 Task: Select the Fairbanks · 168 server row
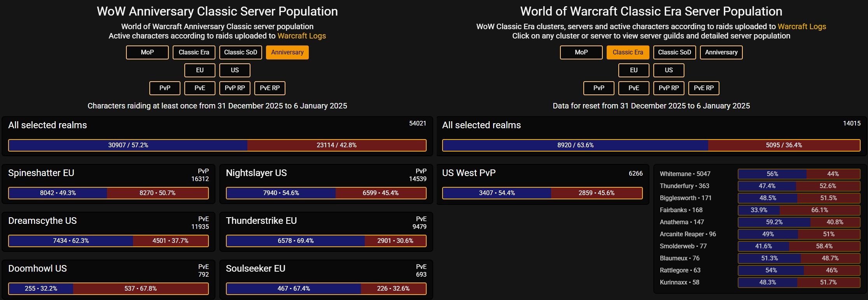click(760, 210)
